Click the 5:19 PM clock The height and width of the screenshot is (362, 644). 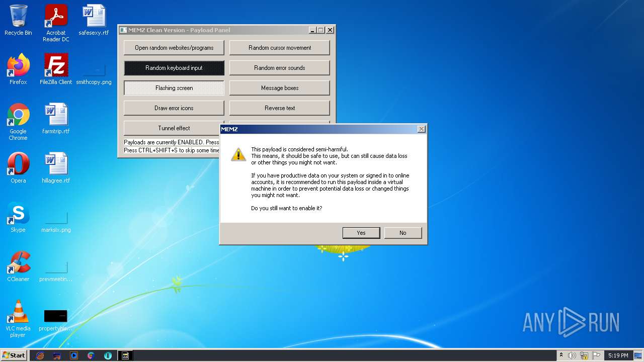tap(618, 355)
